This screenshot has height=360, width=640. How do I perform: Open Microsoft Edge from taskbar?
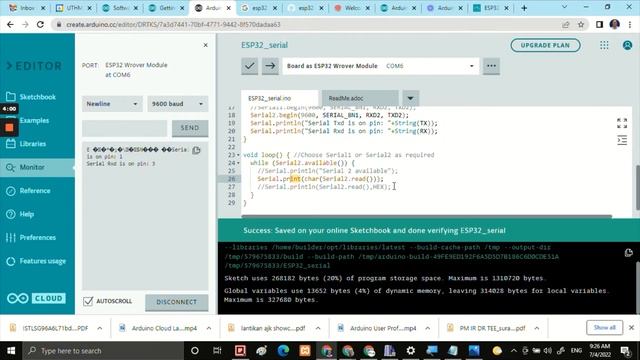(283, 351)
